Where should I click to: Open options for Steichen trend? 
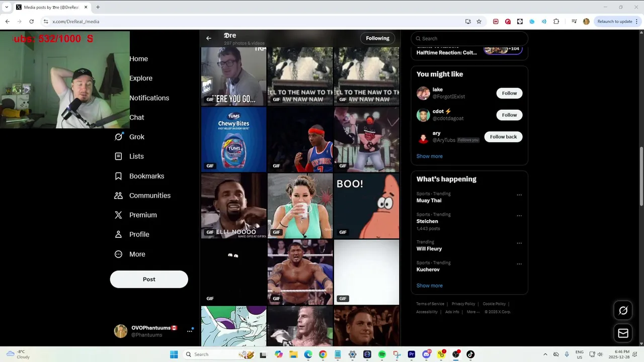519,216
